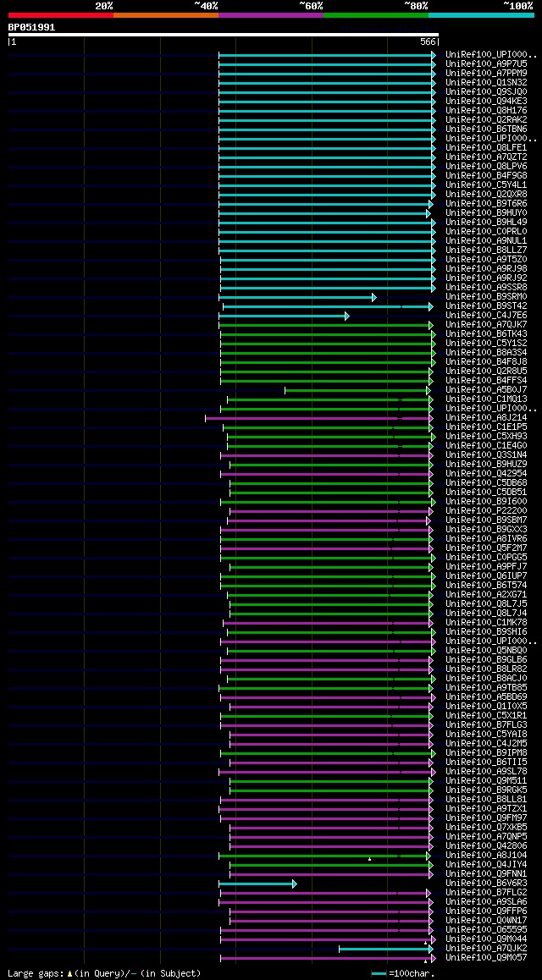Select the UniRef100_B6TK43 label
The width and height of the screenshot is (542, 980).
pos(486,333)
